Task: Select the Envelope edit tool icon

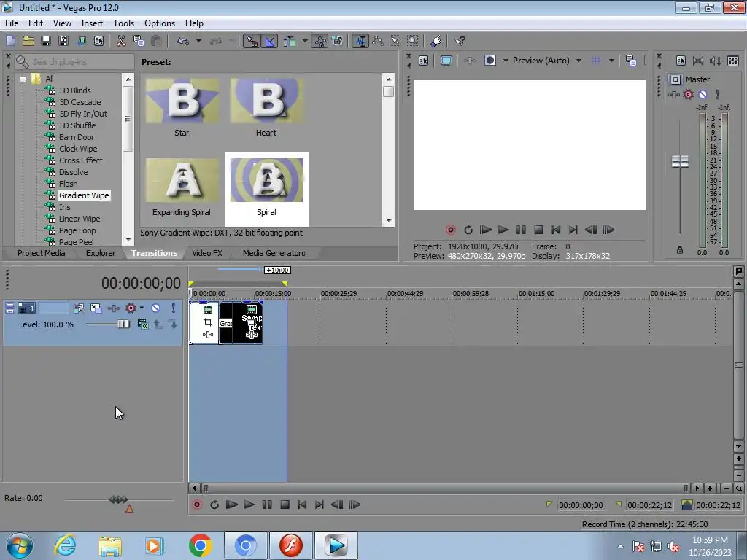Action: click(x=378, y=42)
